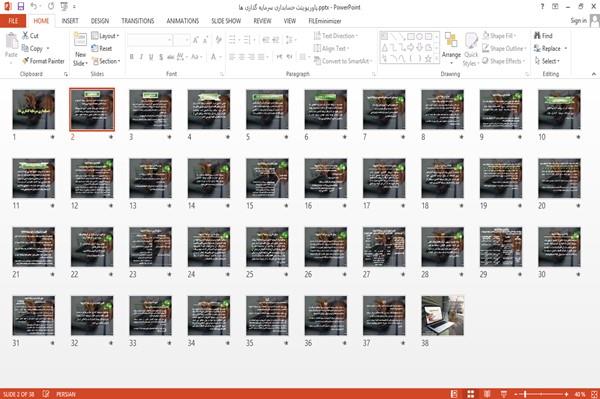Fit slide to current window
Image resolution: width=600 pixels, height=399 pixels.
coord(594,394)
